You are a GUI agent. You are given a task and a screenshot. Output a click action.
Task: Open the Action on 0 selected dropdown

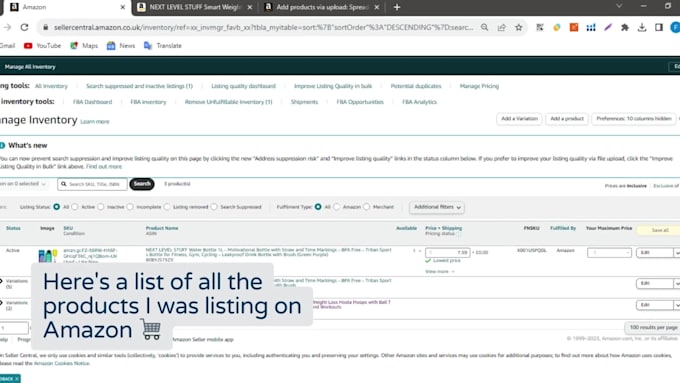pyautogui.click(x=23, y=184)
